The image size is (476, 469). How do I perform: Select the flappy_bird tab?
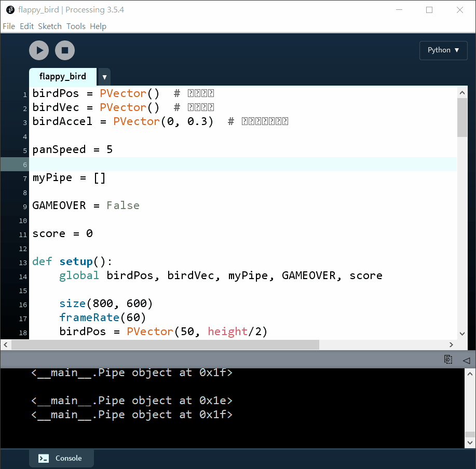63,77
